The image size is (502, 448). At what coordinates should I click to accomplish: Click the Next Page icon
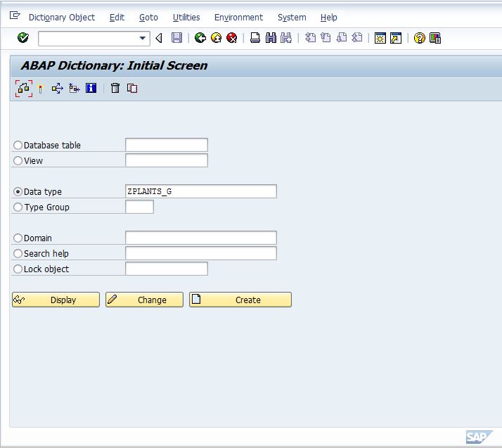point(342,38)
